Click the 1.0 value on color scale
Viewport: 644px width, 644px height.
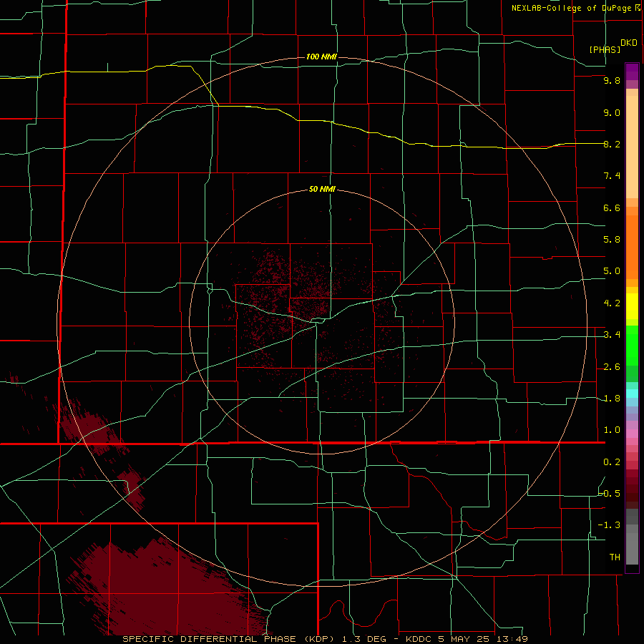pos(612,430)
